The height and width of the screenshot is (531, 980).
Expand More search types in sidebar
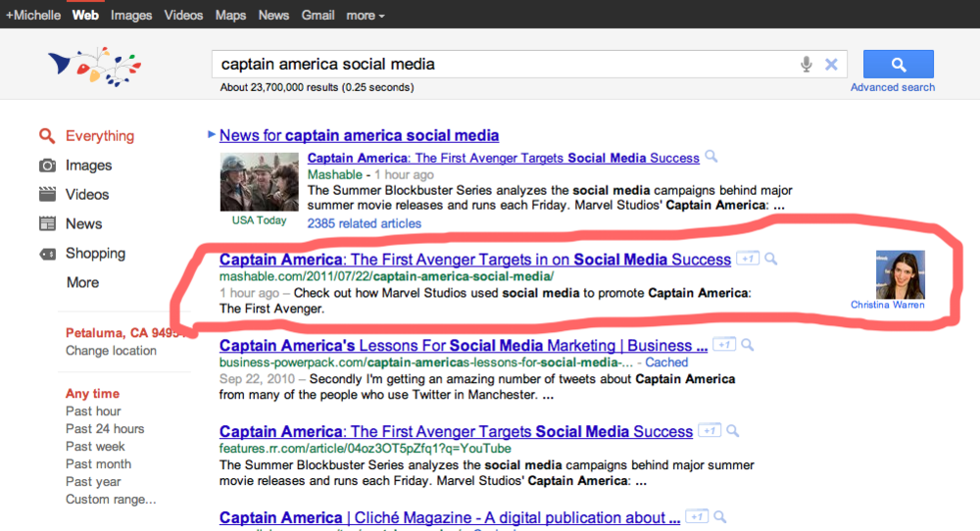(82, 282)
